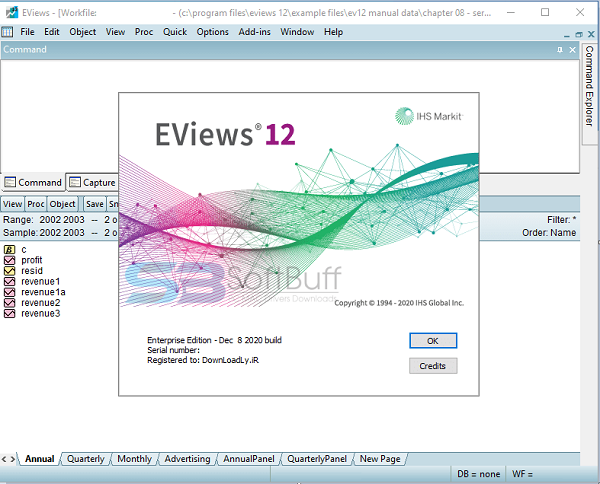Viewport: 600px width, 484px height.
Task: Click the Filter: * label
Action: [561, 220]
